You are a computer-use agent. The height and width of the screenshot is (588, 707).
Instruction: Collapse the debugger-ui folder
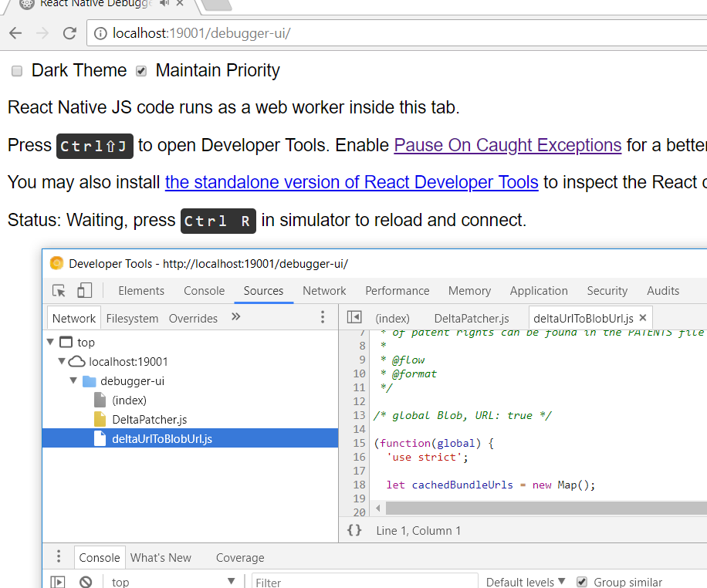(x=73, y=380)
